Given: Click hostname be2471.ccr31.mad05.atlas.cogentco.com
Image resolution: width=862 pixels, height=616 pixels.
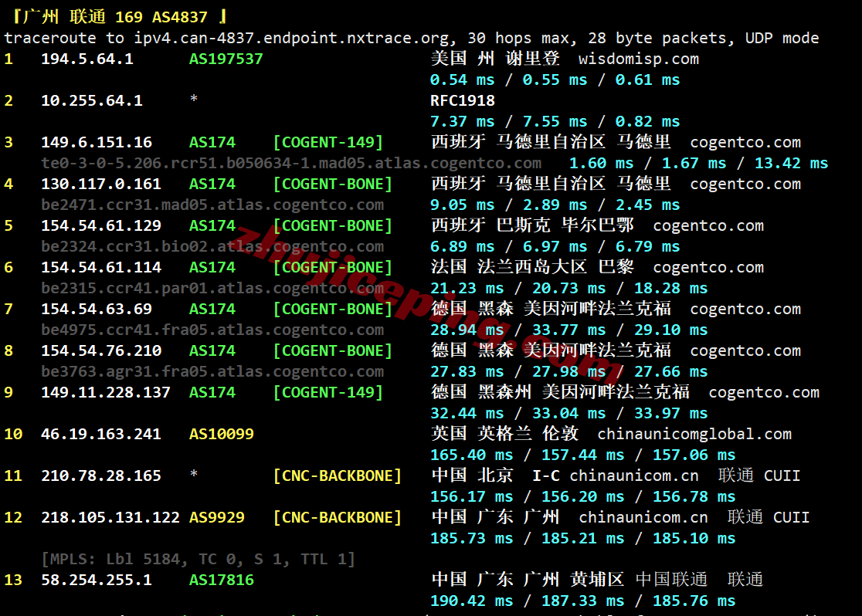Looking at the screenshot, I should tap(212, 205).
